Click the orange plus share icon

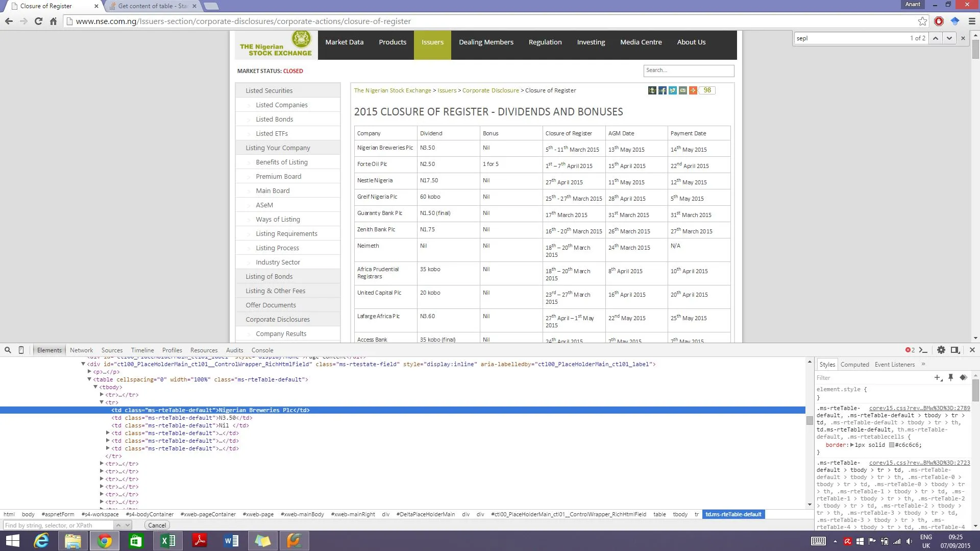(693, 90)
